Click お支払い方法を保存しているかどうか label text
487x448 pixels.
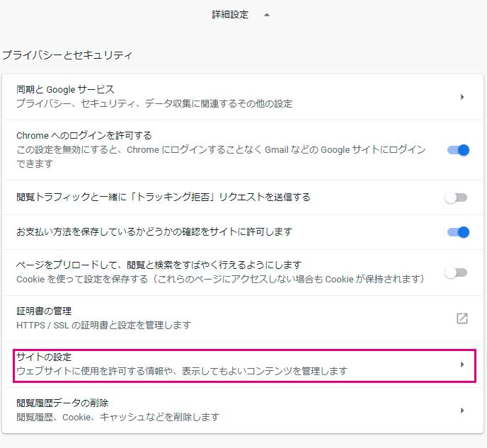(x=154, y=232)
